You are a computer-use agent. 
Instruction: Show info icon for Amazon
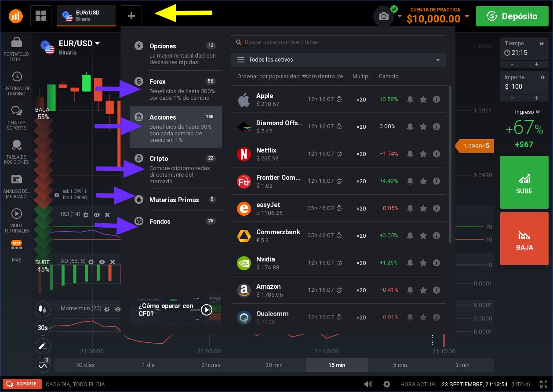(x=437, y=290)
